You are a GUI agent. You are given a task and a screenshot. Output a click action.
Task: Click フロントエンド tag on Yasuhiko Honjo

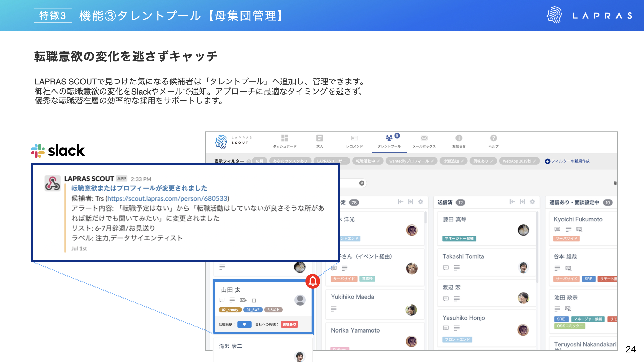point(457,340)
